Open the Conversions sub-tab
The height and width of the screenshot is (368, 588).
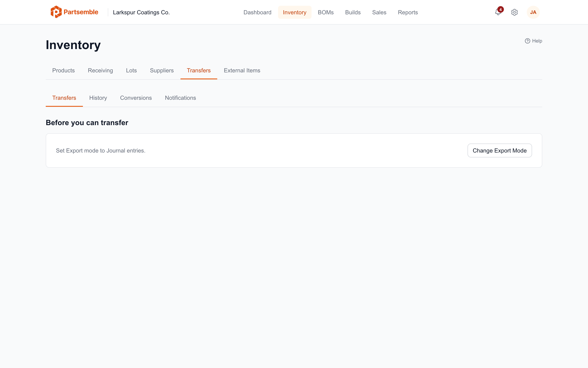[136, 98]
